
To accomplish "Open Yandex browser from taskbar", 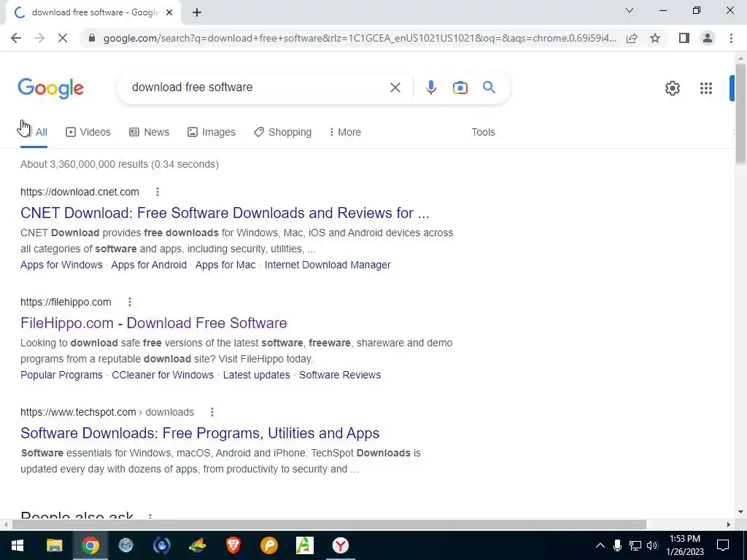I will 340,545.
